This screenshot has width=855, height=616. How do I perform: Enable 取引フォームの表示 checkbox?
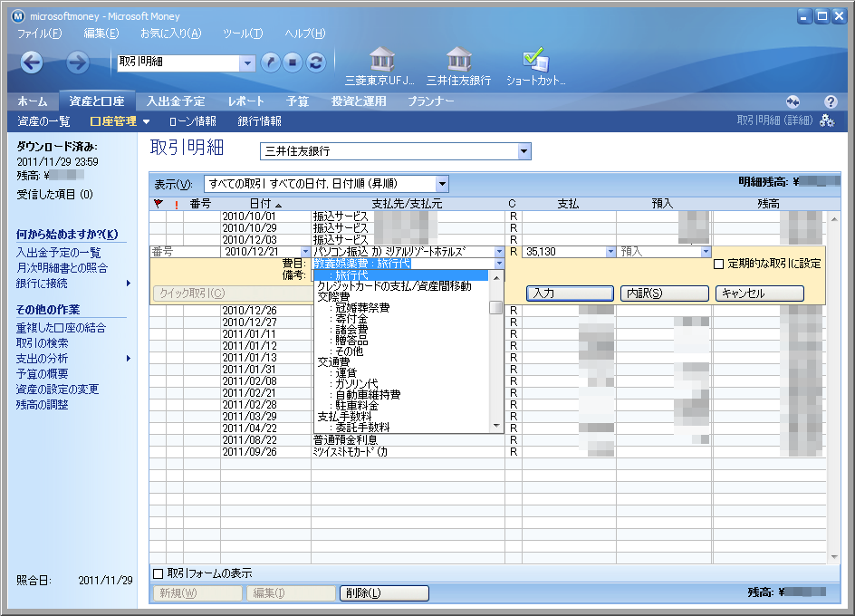159,573
